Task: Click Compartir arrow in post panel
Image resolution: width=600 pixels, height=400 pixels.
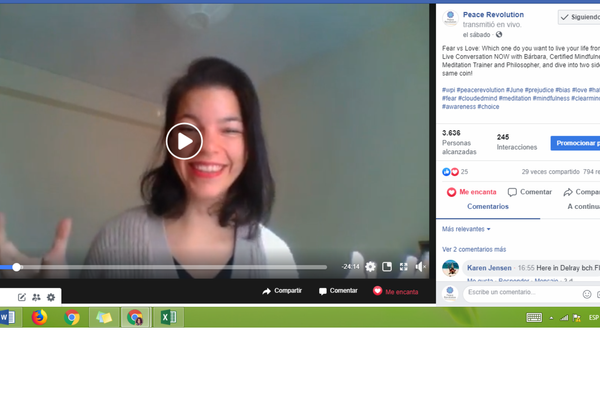Action: (581, 192)
